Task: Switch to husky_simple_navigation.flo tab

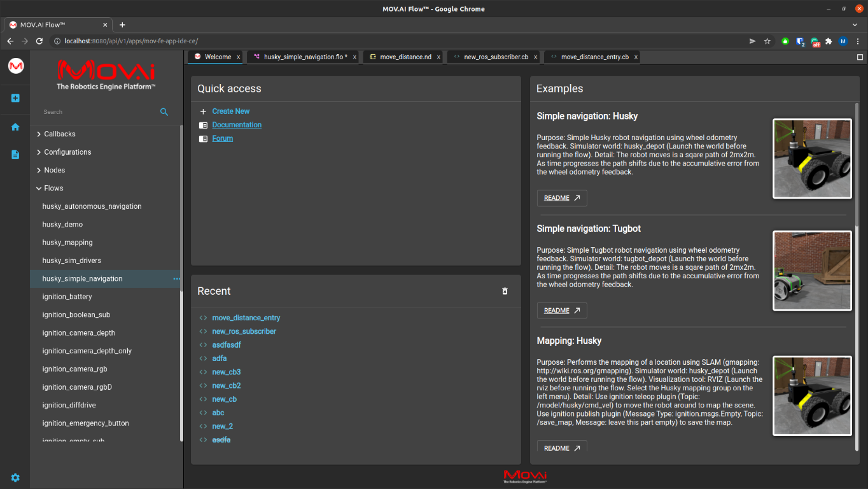Action: coord(304,57)
